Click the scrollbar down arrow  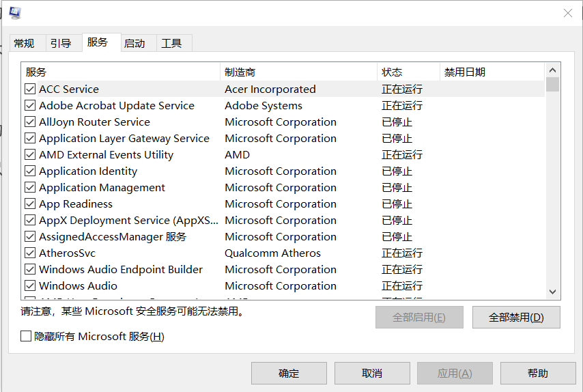click(553, 292)
